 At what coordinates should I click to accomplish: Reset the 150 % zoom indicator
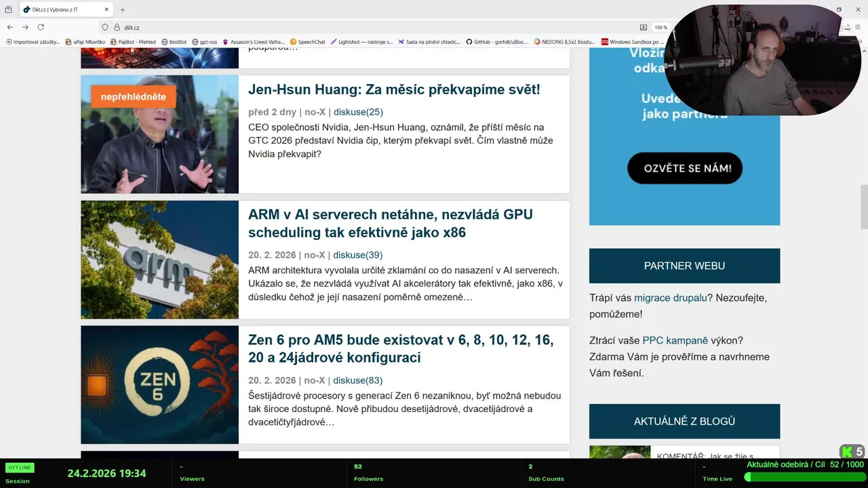tap(660, 28)
